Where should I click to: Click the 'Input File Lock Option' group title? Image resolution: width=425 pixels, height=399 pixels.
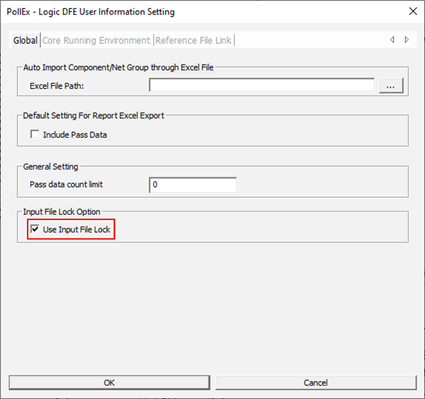[x=62, y=212]
